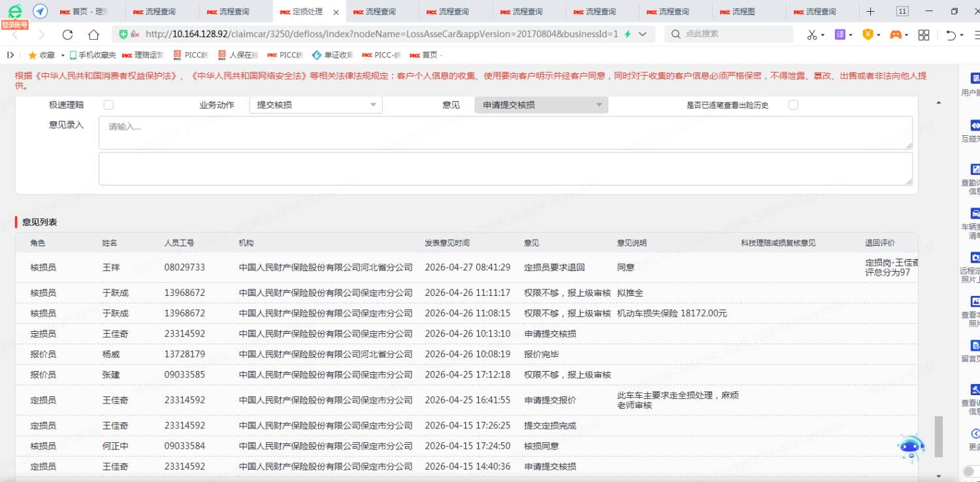Open the purple translate tool

[840, 35]
